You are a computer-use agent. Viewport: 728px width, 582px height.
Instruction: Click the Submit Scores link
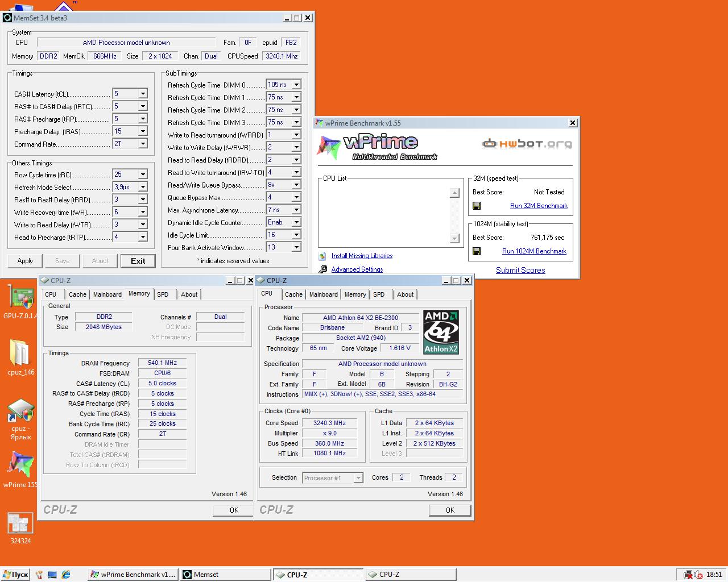(x=520, y=270)
